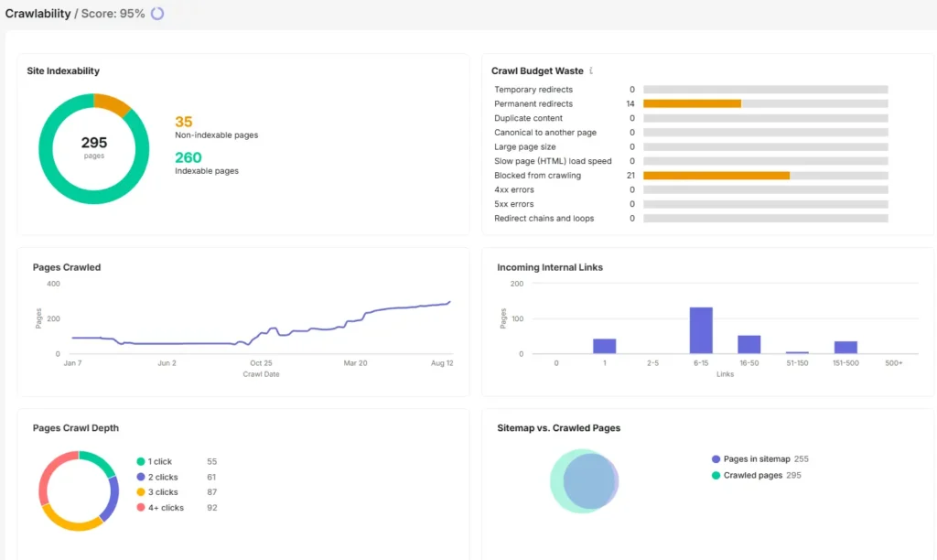This screenshot has height=560, width=937.
Task: Click the Pages Crawl Depth donut chart
Action: pos(79,490)
